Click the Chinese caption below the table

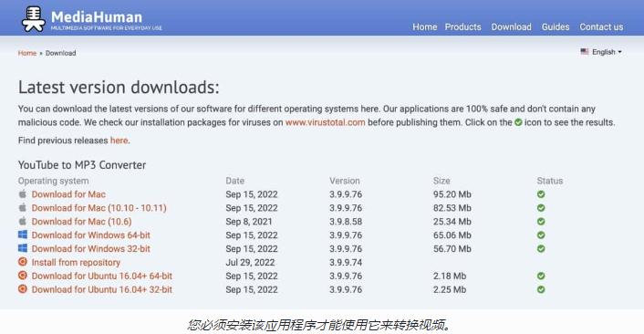[320, 325]
